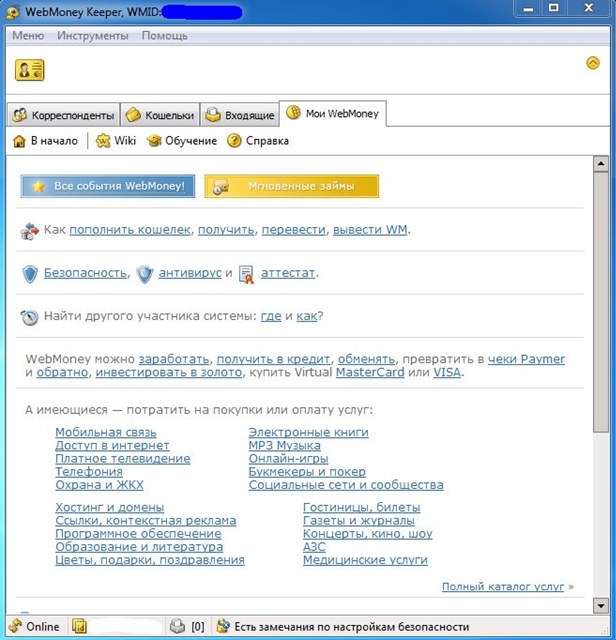Viewport: 616px width, 640px height.
Task: Open the Гостиницы, билеты category
Action: [362, 507]
